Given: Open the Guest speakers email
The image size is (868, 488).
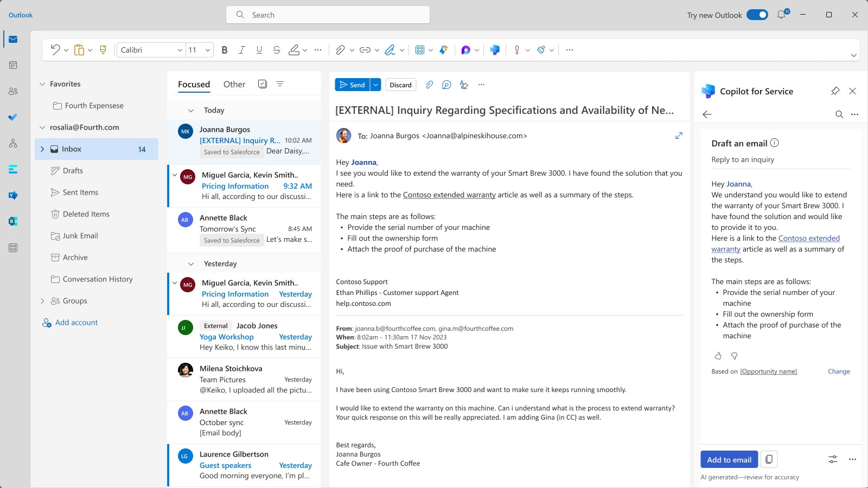Looking at the screenshot, I should (244, 465).
